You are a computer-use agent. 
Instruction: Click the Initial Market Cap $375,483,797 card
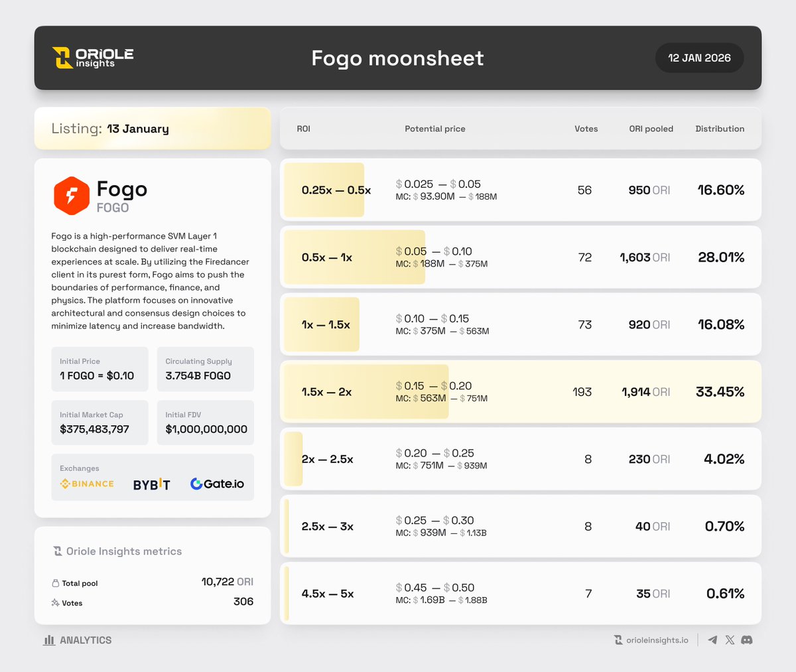(x=99, y=423)
